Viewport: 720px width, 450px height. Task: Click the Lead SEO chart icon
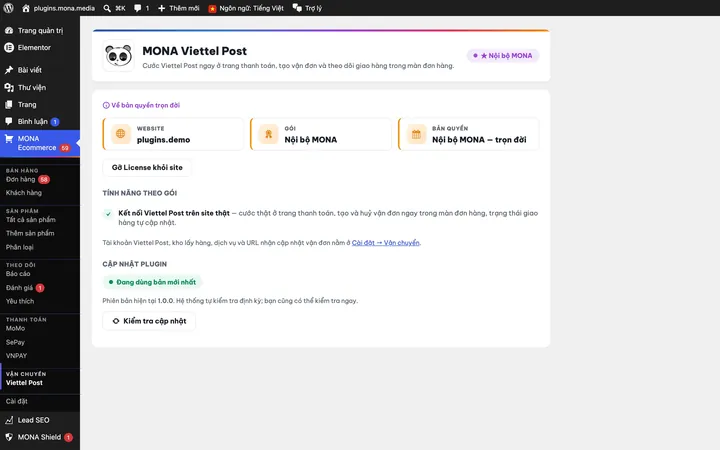pyautogui.click(x=9, y=420)
